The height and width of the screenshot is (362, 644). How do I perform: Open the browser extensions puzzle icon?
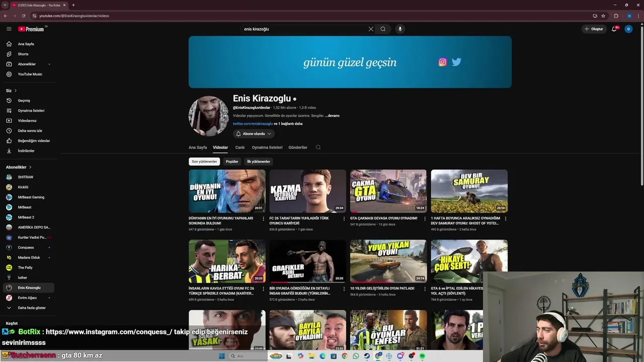pyautogui.click(x=616, y=16)
